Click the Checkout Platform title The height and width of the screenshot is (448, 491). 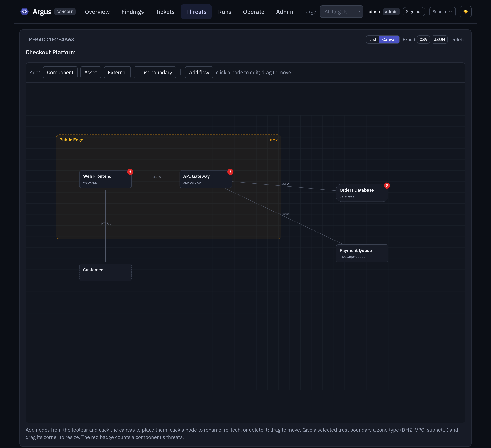coord(50,52)
